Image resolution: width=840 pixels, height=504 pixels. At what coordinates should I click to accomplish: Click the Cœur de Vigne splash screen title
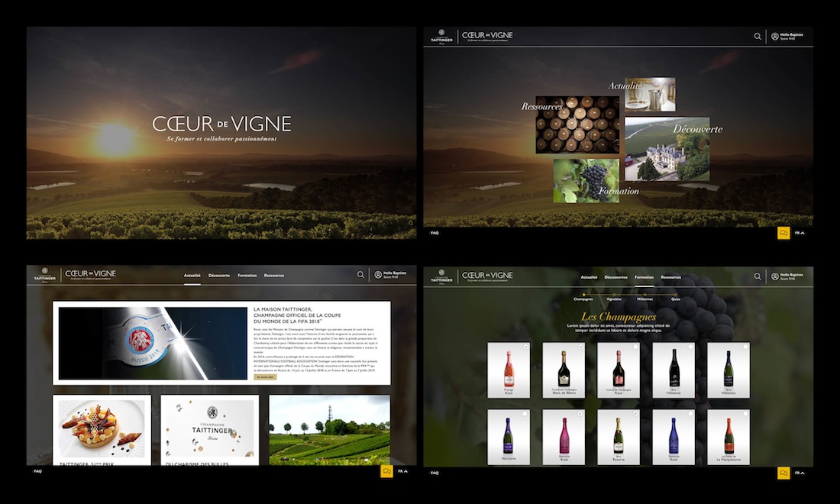221,124
